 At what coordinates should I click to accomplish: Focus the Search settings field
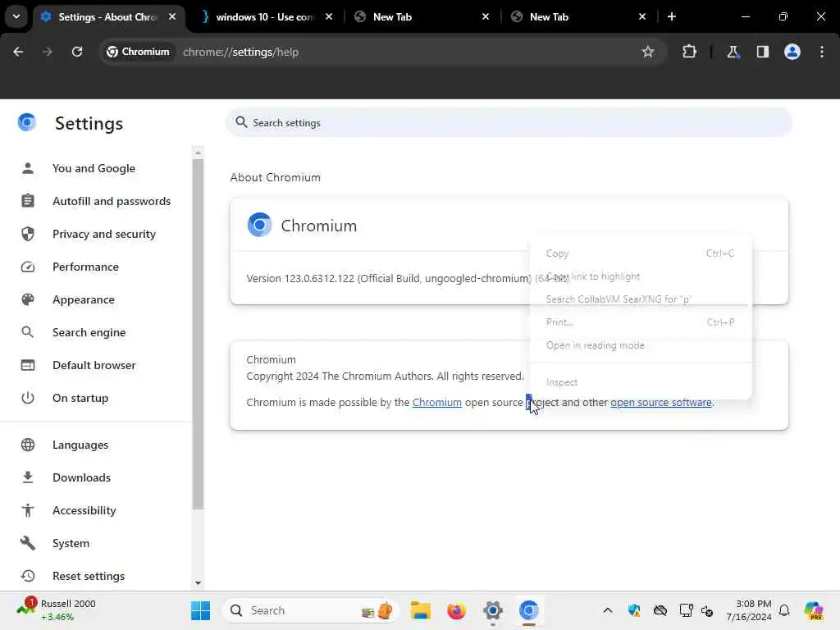point(509,123)
